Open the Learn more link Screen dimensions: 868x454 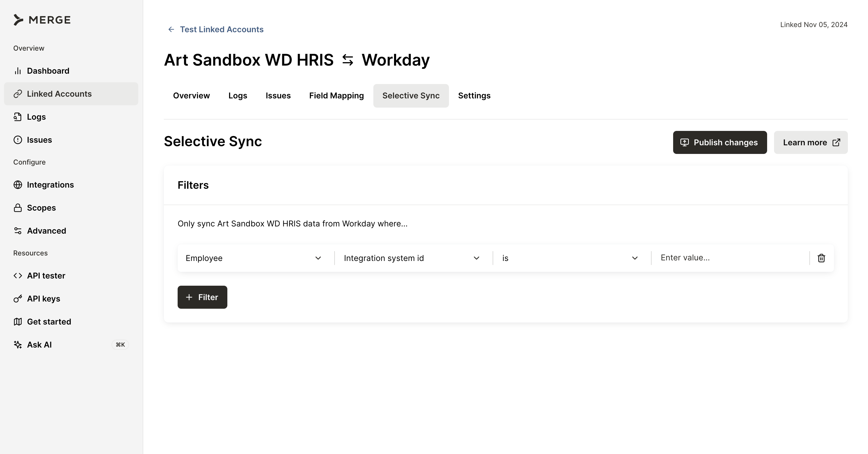tap(811, 143)
